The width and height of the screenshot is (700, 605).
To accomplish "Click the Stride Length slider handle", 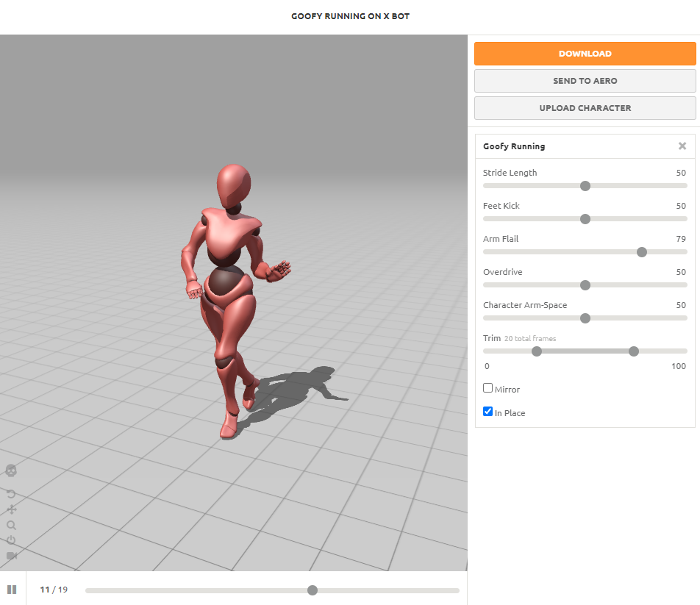I will [x=585, y=185].
